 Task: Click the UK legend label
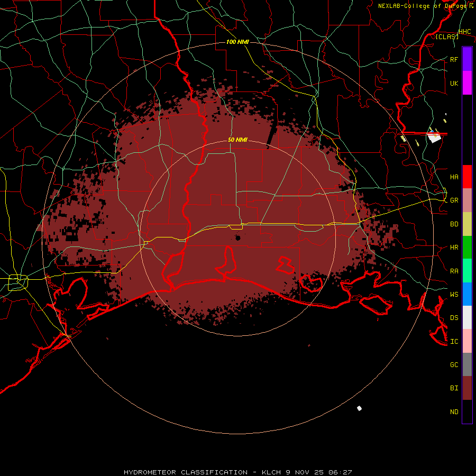pyautogui.click(x=454, y=83)
